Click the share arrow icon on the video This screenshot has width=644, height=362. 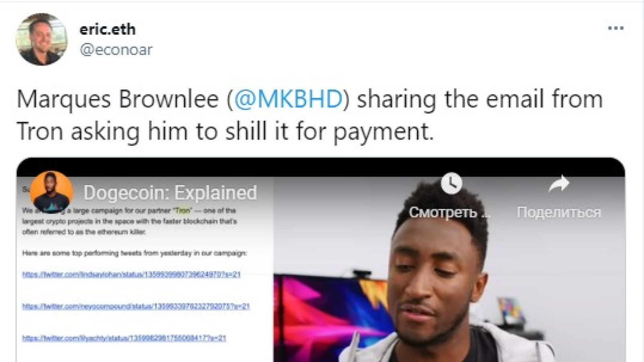559,184
